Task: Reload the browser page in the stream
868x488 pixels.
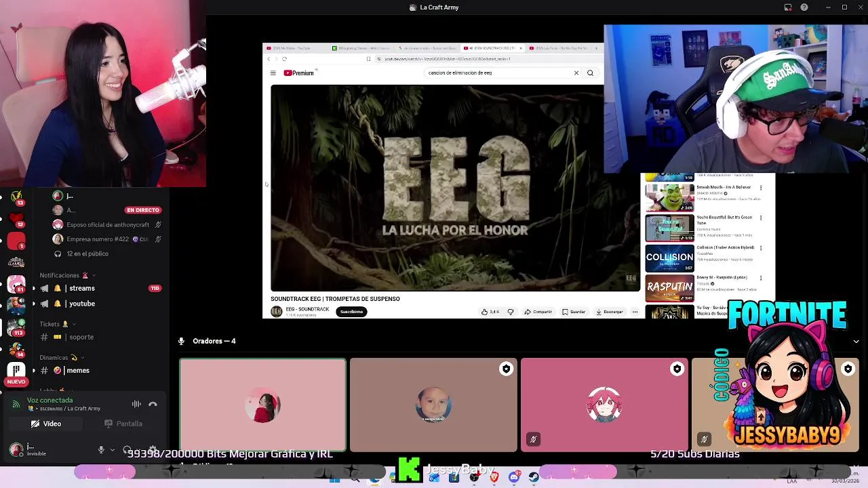Action: click(x=284, y=59)
